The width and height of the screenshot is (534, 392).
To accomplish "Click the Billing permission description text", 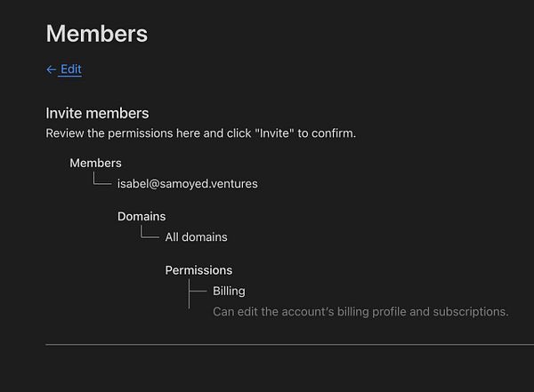I will pos(360,312).
